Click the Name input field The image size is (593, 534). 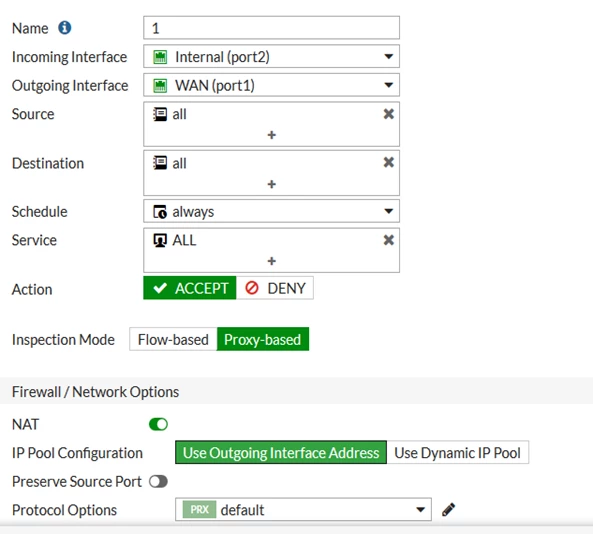coord(271,28)
